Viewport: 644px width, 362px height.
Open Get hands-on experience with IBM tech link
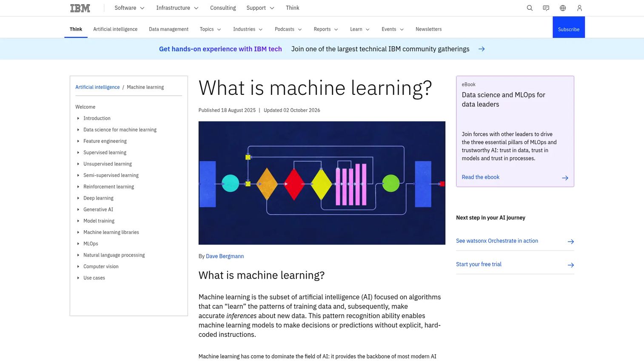tap(220, 49)
